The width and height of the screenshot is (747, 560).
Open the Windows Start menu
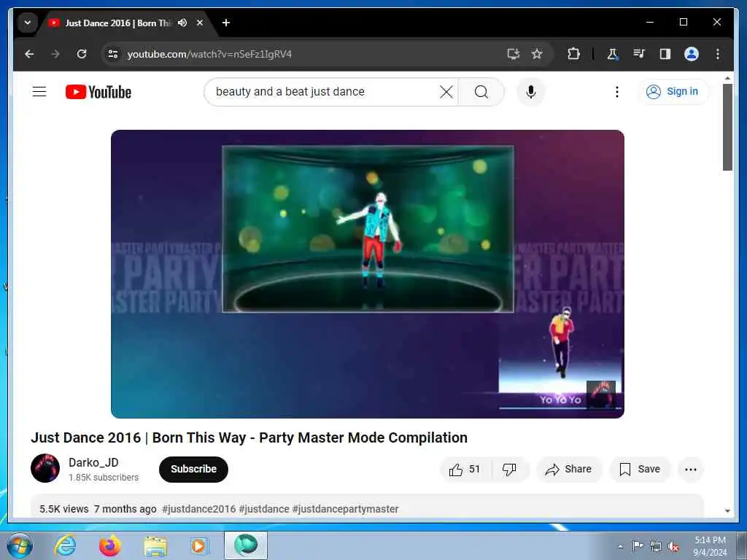[20, 545]
